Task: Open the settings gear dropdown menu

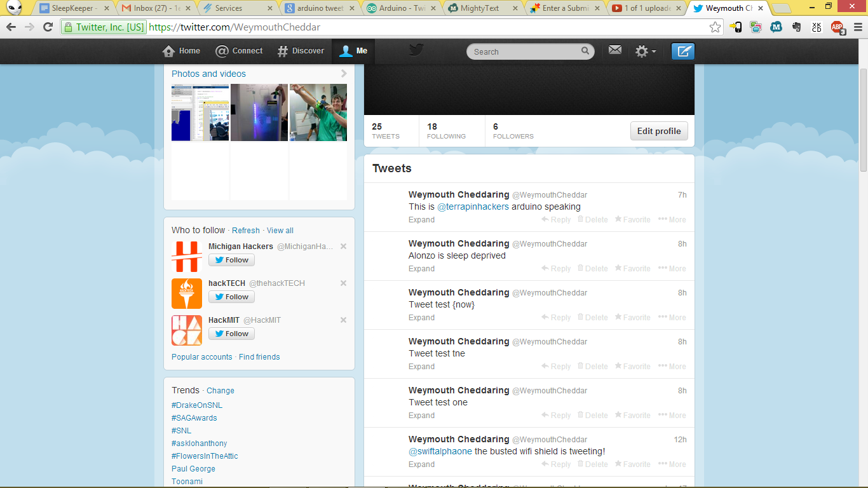Action: (646, 51)
